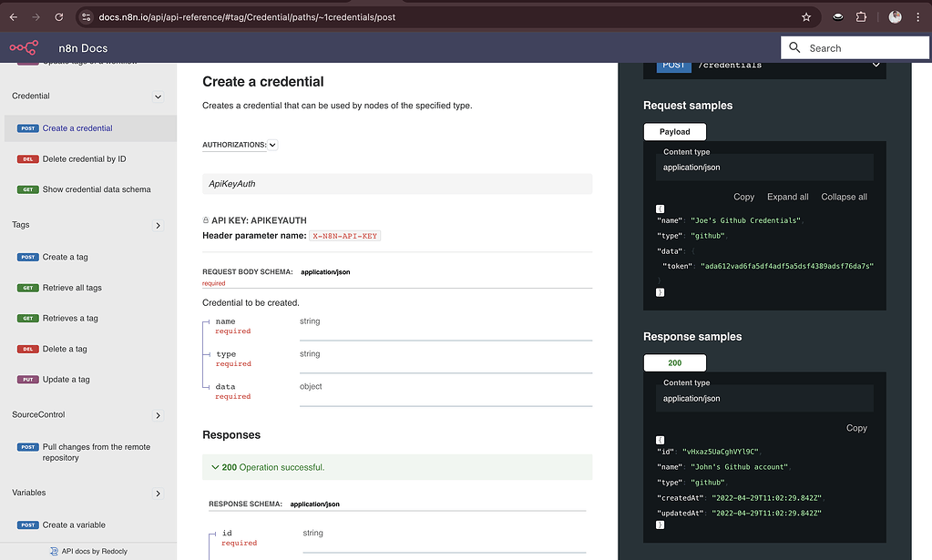Screen dimensions: 932x560
Task: Expand the Tags sidebar section
Action: tap(158, 225)
